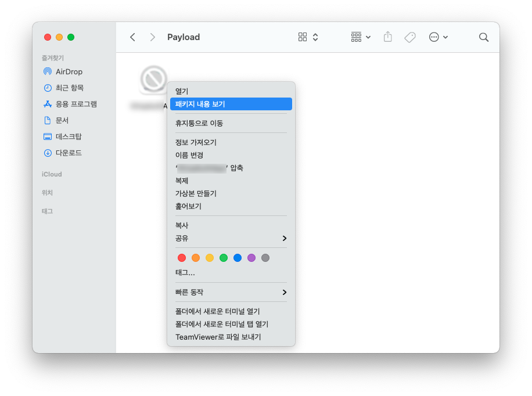Choose TeamViewer로 파일 보내기
The width and height of the screenshot is (532, 396).
tap(231, 337)
